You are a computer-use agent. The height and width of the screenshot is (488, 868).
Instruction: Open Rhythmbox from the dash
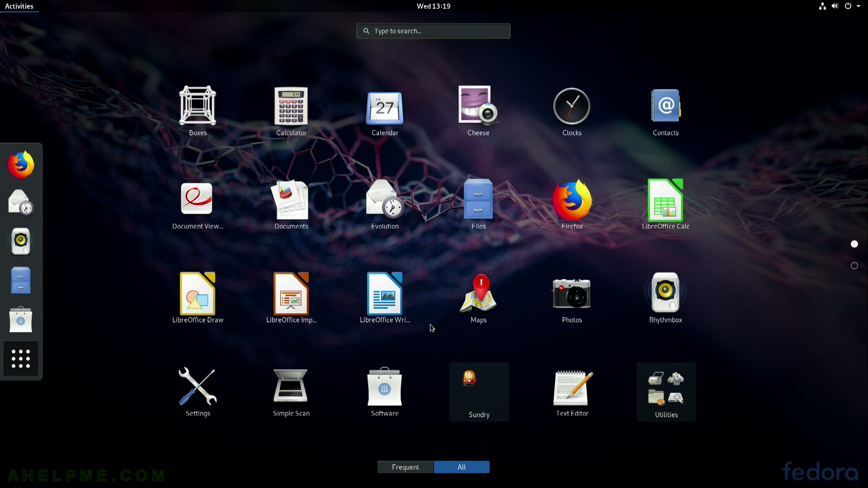21,241
